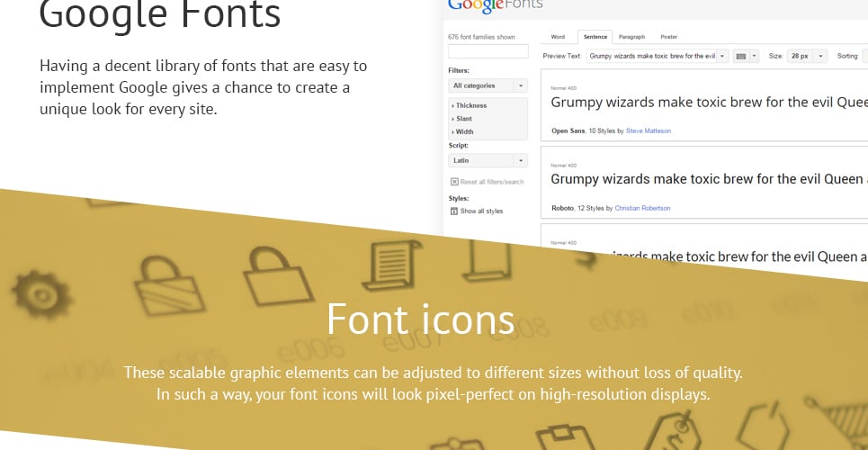The height and width of the screenshot is (450, 868).
Task: Click the 'Script:' label
Action: [459, 146]
